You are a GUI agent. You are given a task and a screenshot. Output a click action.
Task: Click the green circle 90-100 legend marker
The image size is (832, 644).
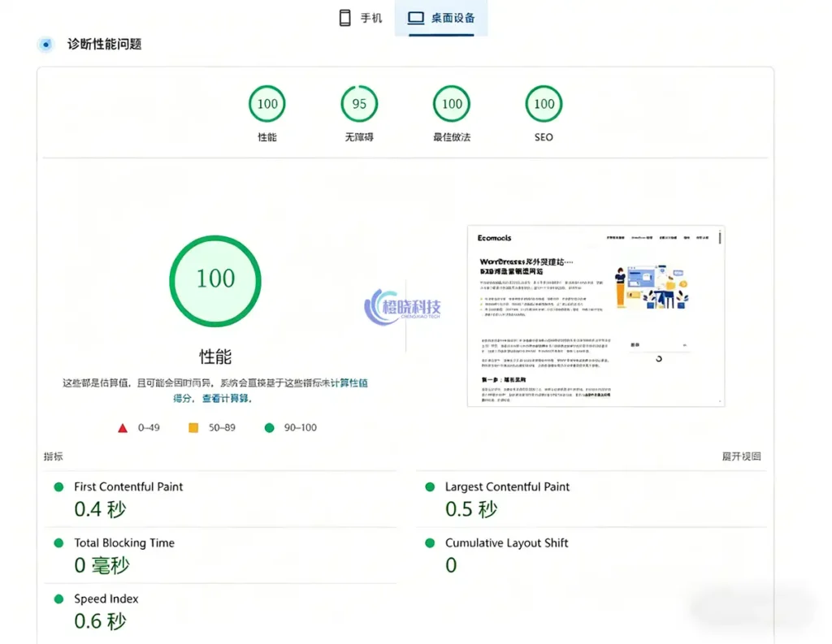pos(269,427)
